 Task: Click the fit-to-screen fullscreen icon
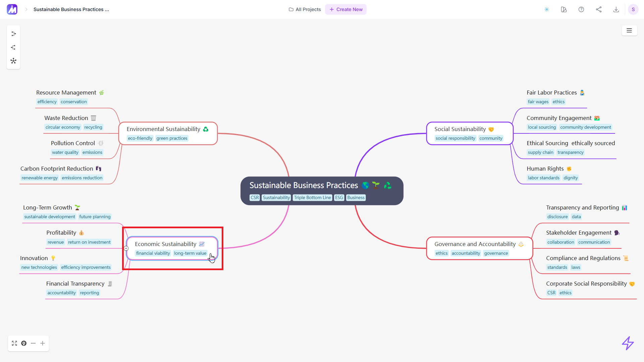(x=14, y=343)
